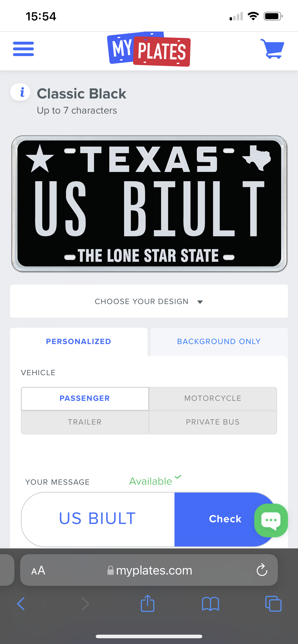Screen dimensions: 298x644
Task: Switch to the Background Only tab
Action: (x=219, y=341)
